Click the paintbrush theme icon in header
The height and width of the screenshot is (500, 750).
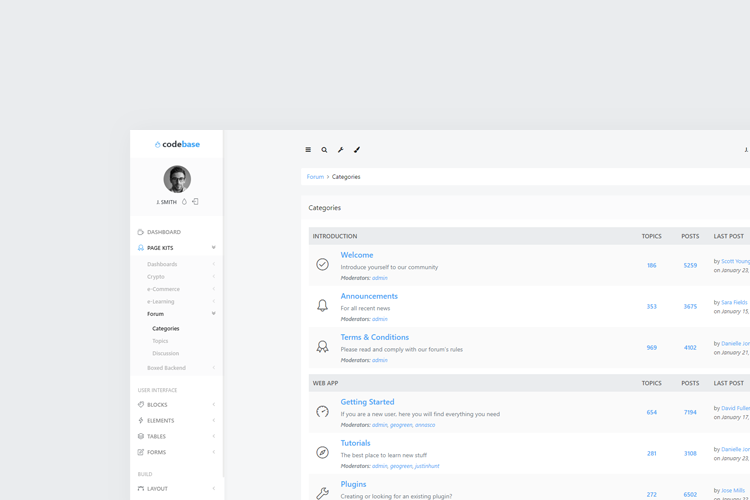pos(357,150)
